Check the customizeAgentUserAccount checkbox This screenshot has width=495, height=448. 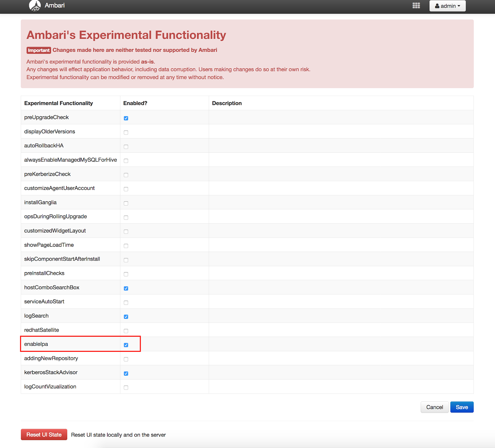pos(126,189)
